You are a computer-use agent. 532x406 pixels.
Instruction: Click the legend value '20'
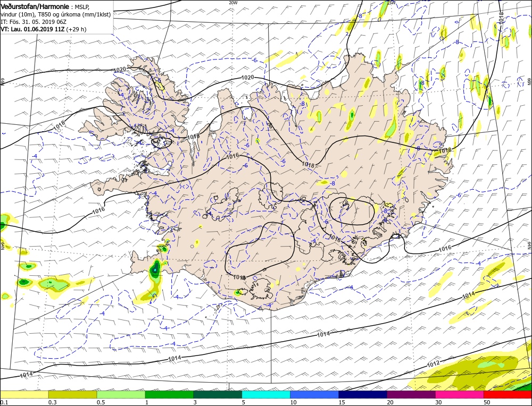[x=390, y=402]
